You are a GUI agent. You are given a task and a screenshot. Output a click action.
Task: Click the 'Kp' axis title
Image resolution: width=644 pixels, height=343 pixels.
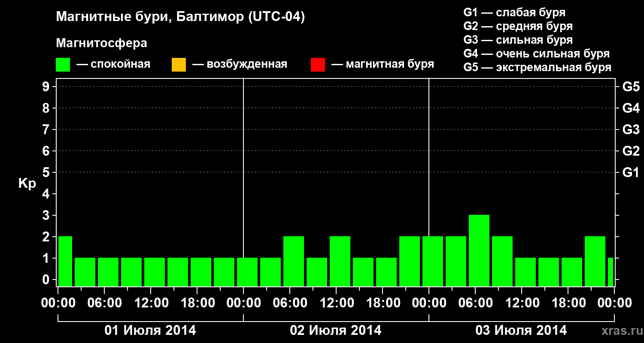click(x=27, y=184)
